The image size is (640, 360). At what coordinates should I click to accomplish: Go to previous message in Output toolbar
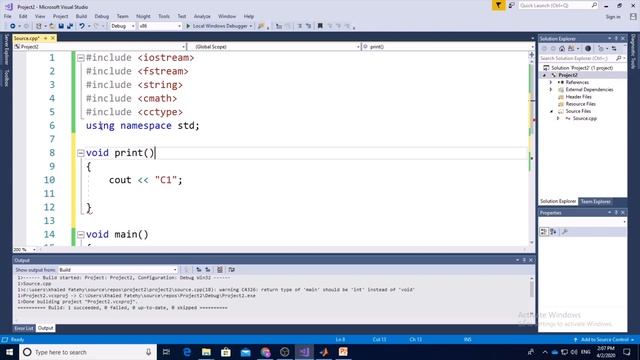tap(199, 270)
